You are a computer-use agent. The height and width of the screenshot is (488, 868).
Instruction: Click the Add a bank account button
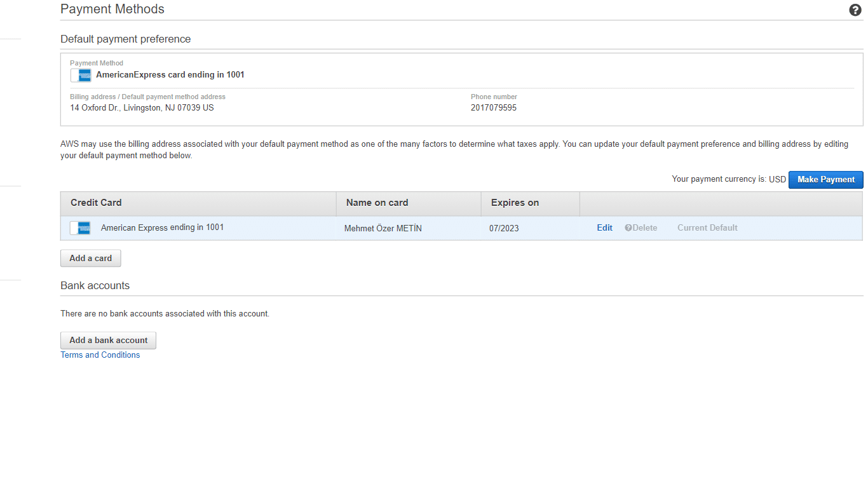[x=108, y=340]
